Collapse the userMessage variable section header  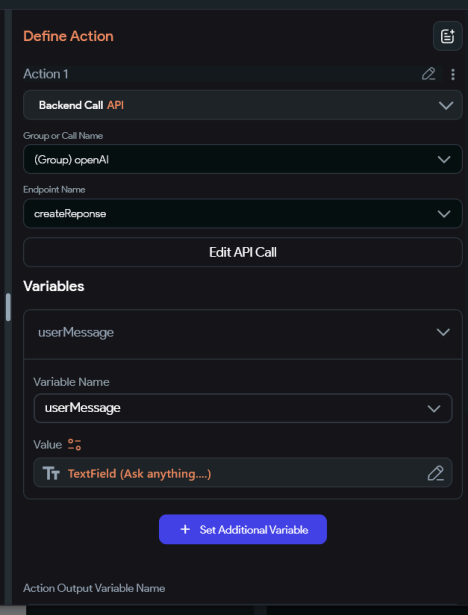pos(243,333)
